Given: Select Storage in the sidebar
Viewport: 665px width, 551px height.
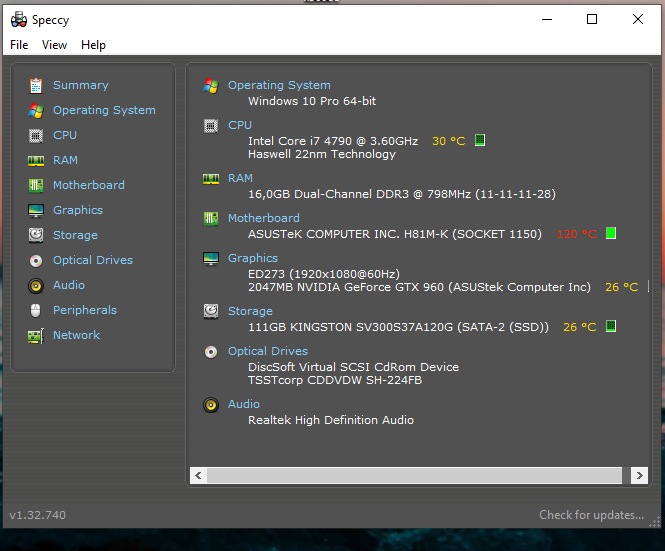Looking at the screenshot, I should pos(75,235).
